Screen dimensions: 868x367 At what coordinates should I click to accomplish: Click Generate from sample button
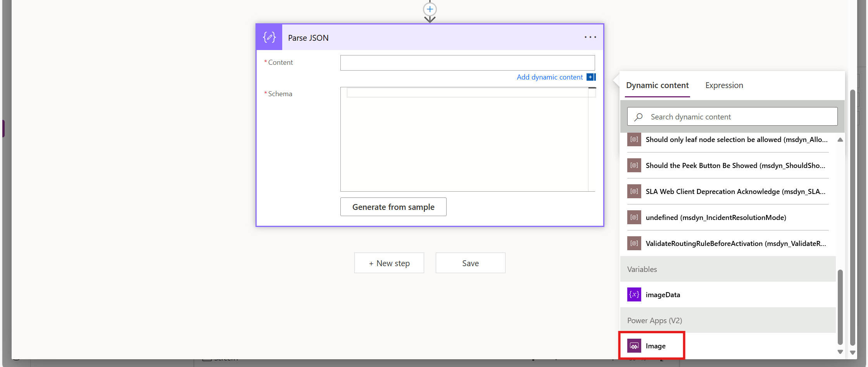(x=393, y=207)
